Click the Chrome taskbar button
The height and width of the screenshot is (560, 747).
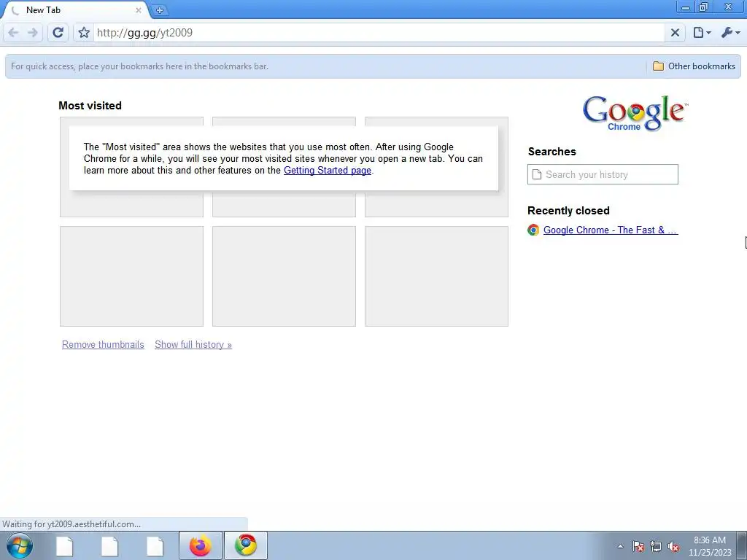tap(246, 545)
